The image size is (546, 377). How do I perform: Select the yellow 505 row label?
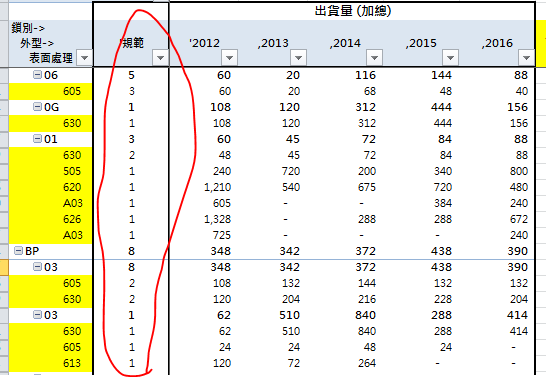tap(50, 171)
